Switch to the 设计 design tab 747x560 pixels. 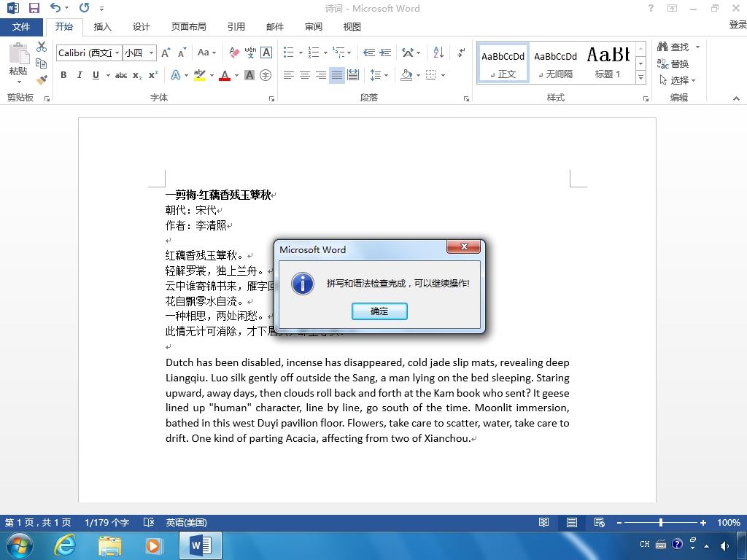pyautogui.click(x=141, y=27)
